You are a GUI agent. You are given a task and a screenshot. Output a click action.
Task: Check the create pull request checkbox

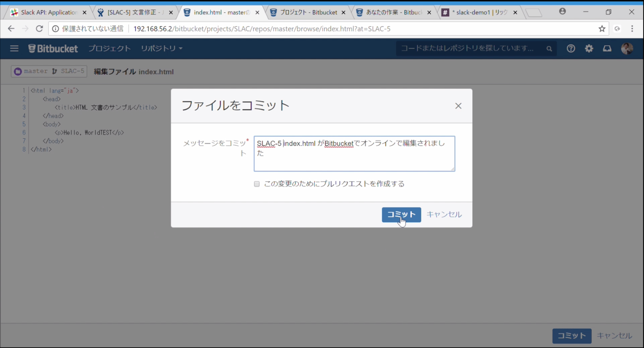257,184
